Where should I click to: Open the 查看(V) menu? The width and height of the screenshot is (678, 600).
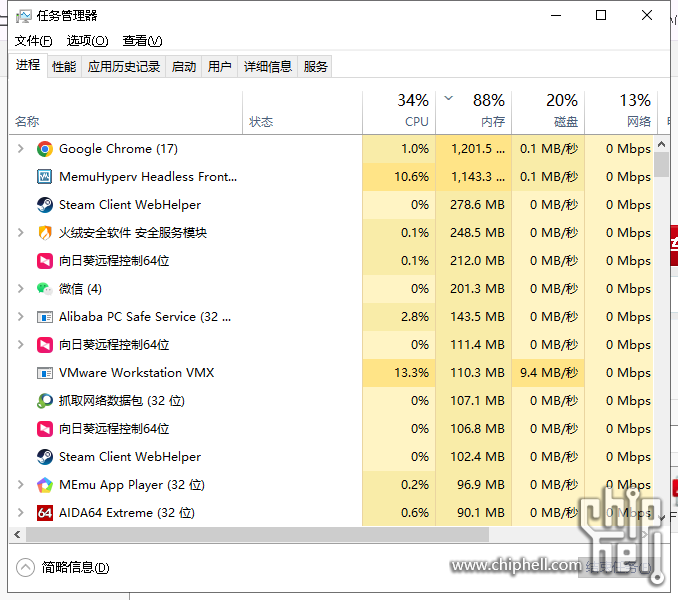142,41
